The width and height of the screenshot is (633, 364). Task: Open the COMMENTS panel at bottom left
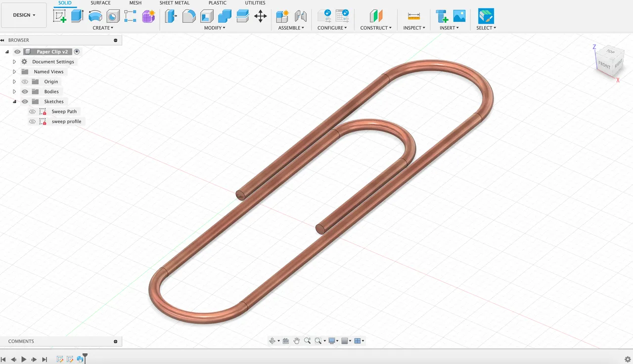click(21, 341)
